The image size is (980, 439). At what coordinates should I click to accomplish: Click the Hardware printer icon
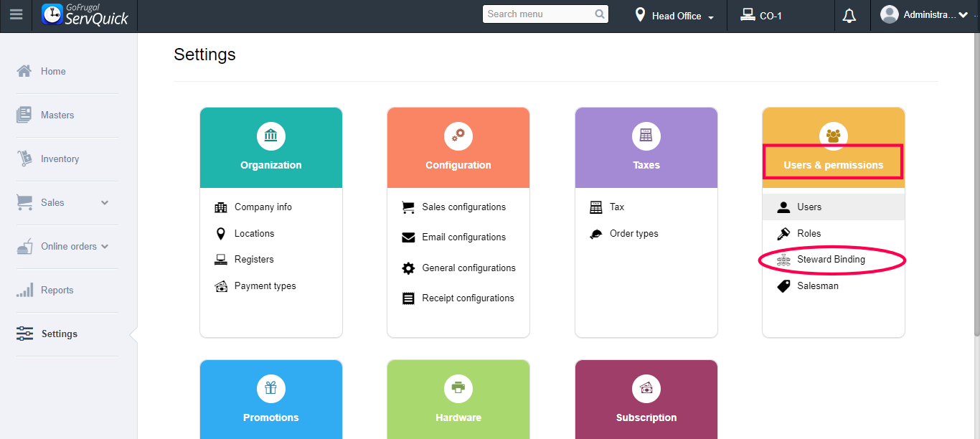click(x=458, y=388)
